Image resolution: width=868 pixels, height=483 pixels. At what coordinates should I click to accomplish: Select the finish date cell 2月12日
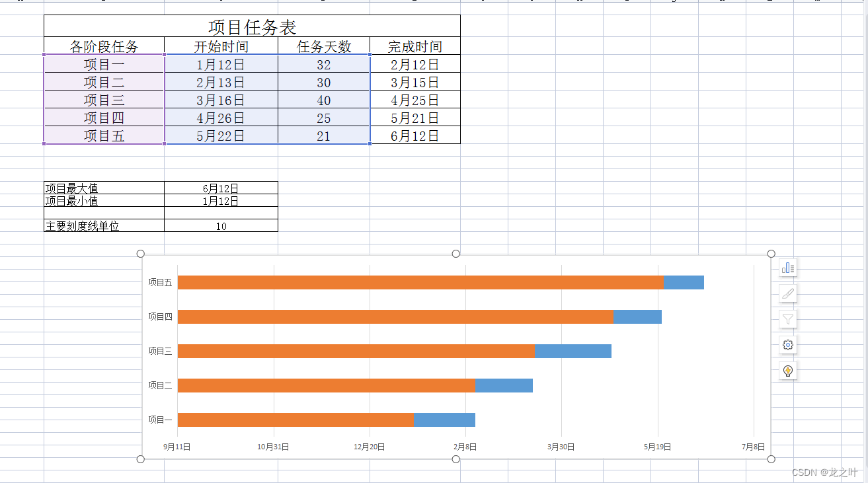pos(415,64)
